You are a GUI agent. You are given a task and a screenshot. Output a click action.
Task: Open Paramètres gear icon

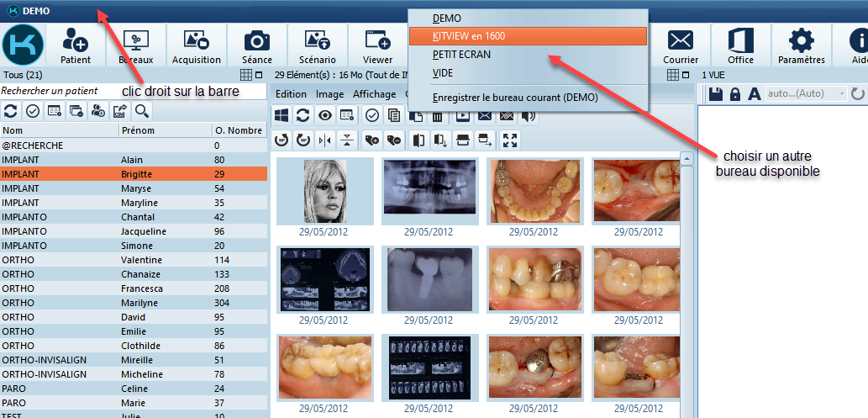click(x=801, y=45)
